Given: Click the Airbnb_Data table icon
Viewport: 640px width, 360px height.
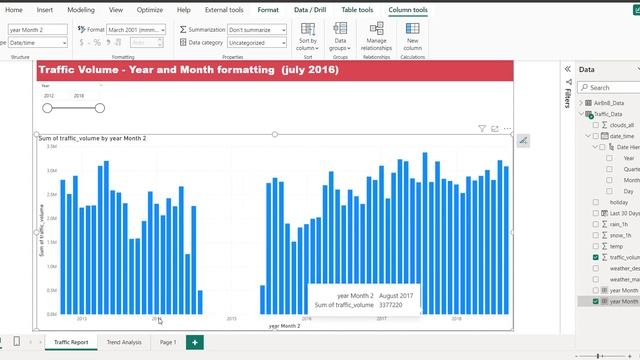Looking at the screenshot, I should (588, 103).
